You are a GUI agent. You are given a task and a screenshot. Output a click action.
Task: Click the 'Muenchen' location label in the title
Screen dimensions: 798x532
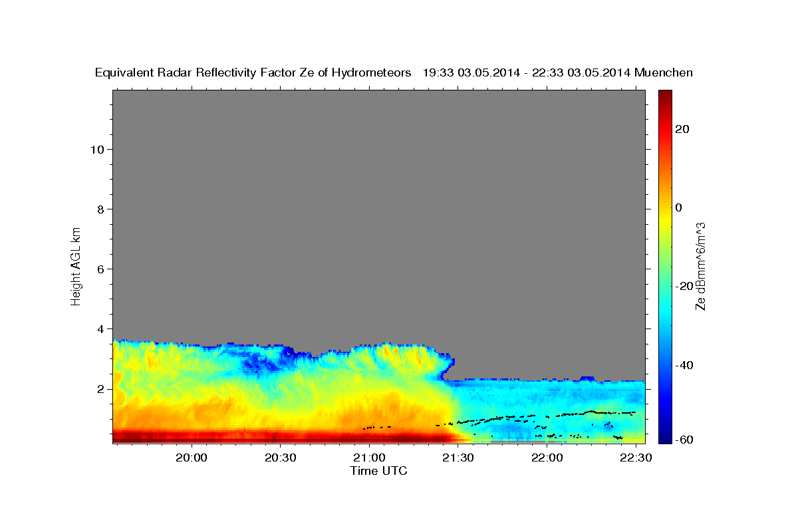click(x=664, y=72)
